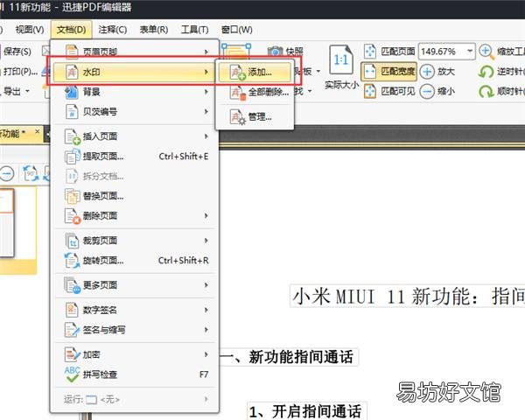The height and width of the screenshot is (420, 525).
Task: Click the 管理 watermark icon
Action: click(x=238, y=116)
